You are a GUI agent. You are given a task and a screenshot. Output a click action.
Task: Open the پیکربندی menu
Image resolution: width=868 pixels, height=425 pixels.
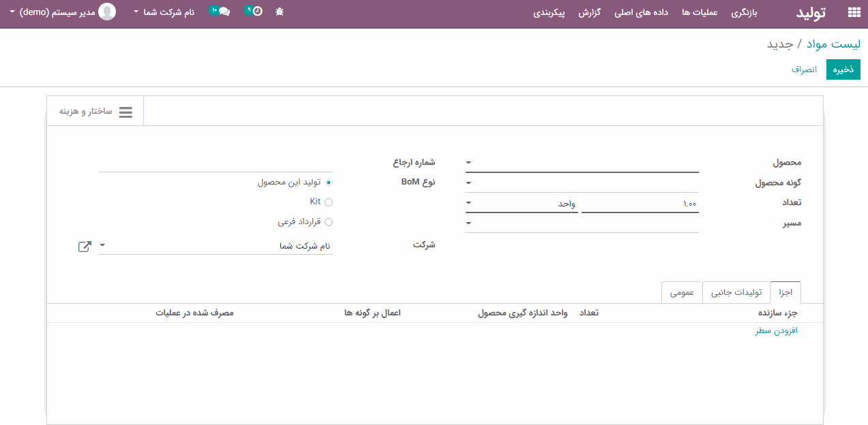549,13
